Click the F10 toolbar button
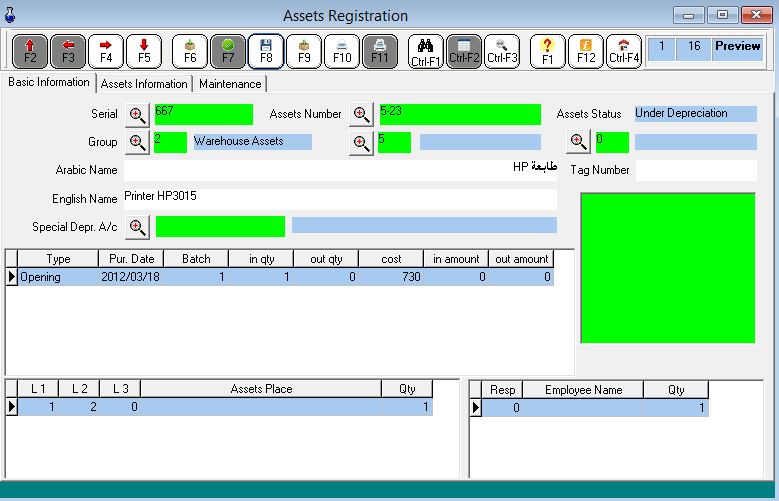The height and width of the screenshot is (501, 779). point(342,51)
